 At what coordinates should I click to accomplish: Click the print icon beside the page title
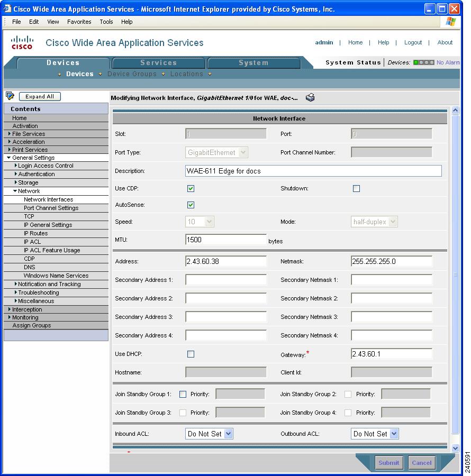[310, 97]
